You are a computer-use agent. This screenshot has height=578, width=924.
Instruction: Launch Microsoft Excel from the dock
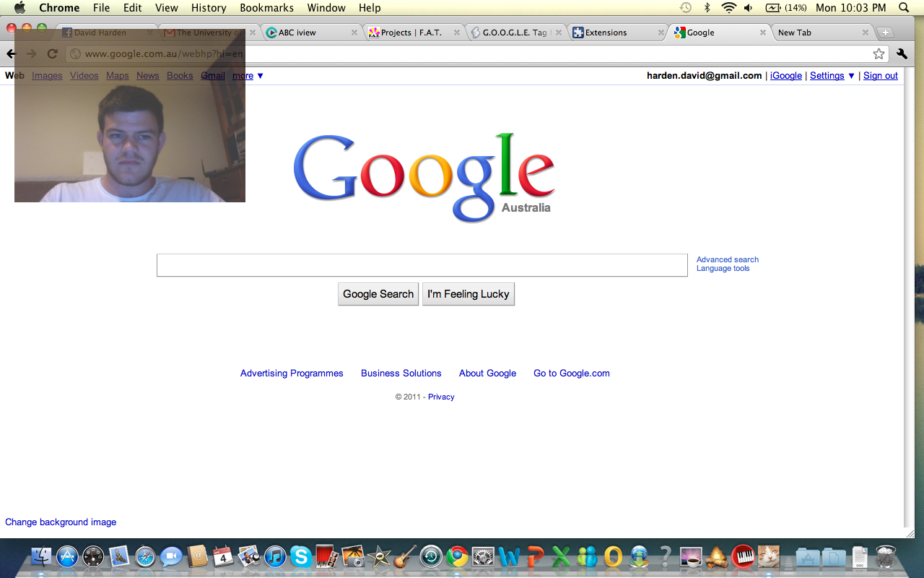click(561, 556)
